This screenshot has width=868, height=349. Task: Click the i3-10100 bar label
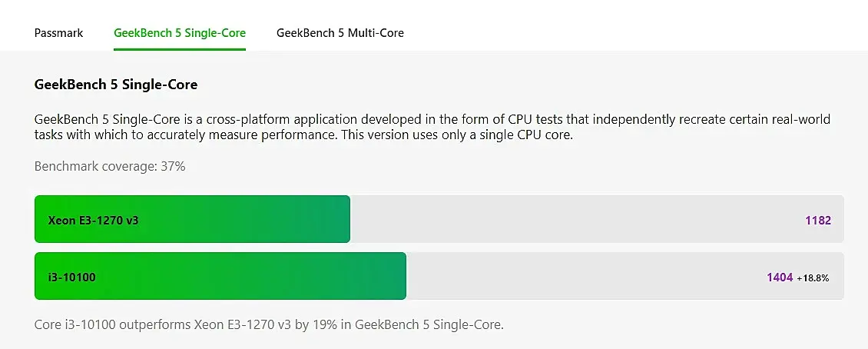[x=72, y=277]
